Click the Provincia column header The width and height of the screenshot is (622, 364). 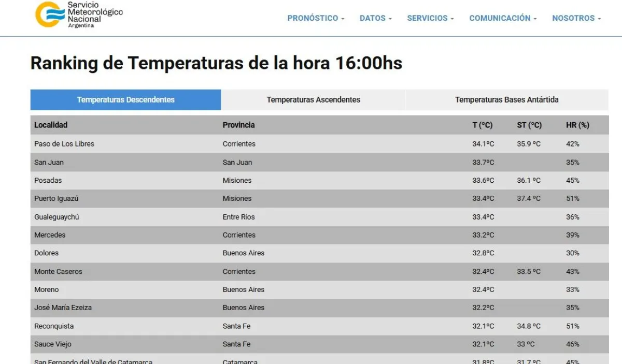[x=238, y=125]
